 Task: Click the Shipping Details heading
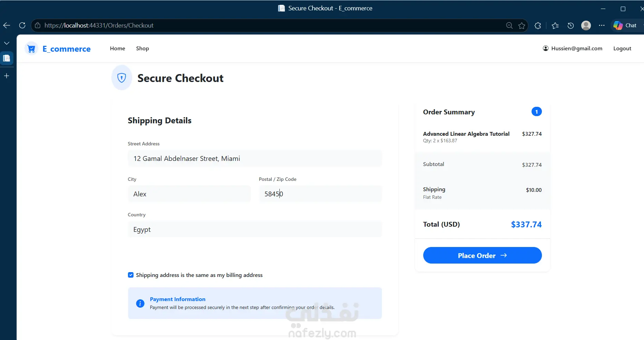pyautogui.click(x=160, y=121)
